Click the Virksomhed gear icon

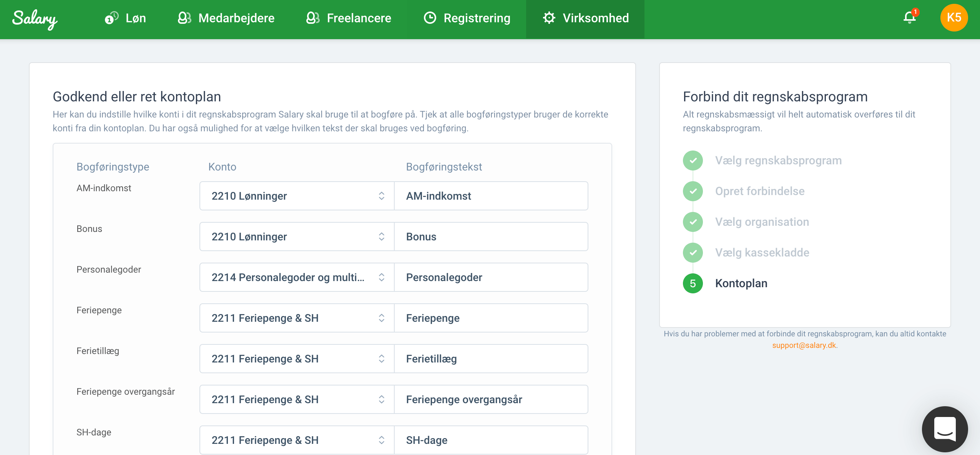coord(549,18)
